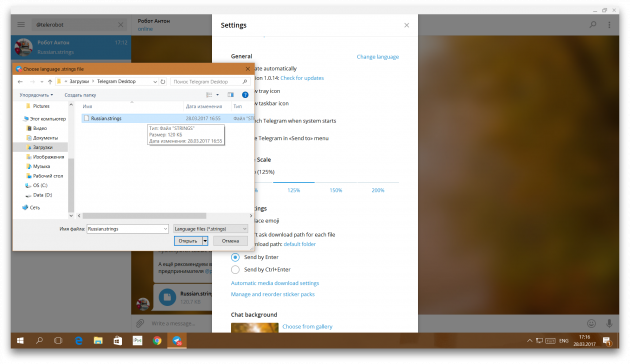This screenshot has width=630, height=364.
Task: Select Send by Ctrl+Enter option
Action: [x=235, y=270]
